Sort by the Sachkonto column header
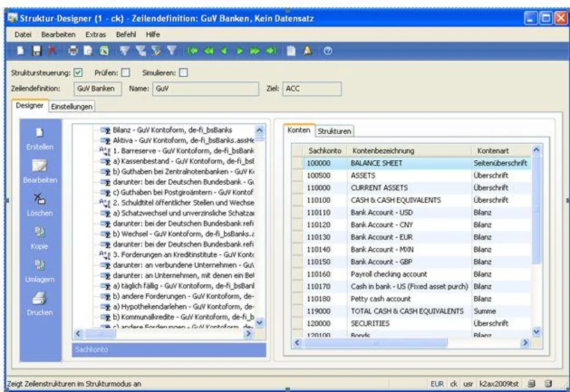Screen dimensions: 570x392 (x=325, y=150)
